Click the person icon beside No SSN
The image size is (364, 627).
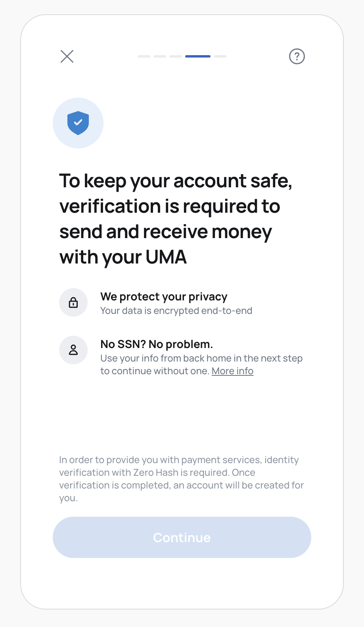(73, 350)
